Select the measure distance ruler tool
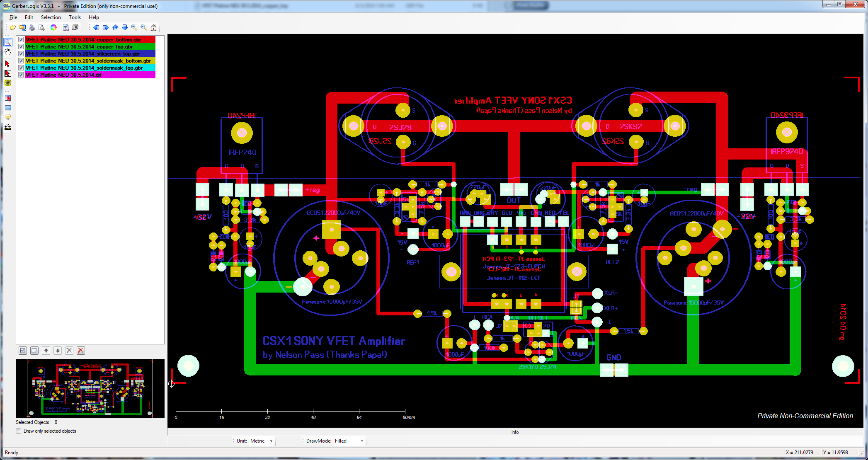868x460 pixels. pos(8,127)
